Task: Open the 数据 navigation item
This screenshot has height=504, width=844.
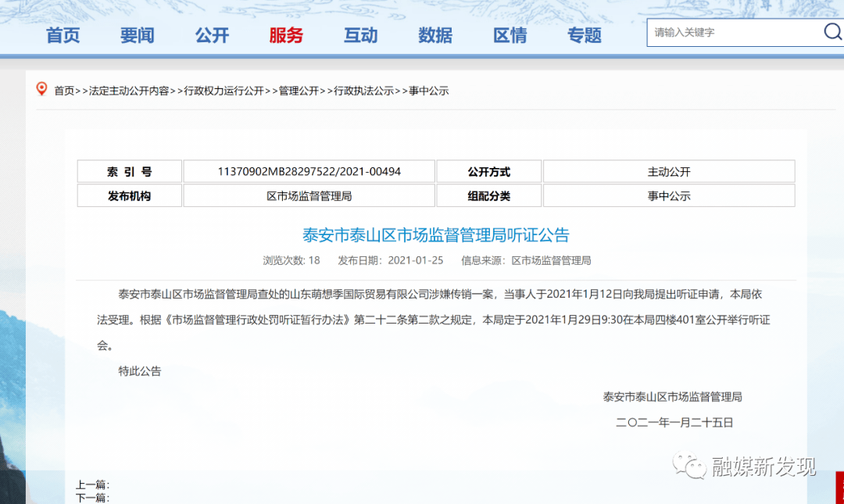Action: click(x=435, y=35)
